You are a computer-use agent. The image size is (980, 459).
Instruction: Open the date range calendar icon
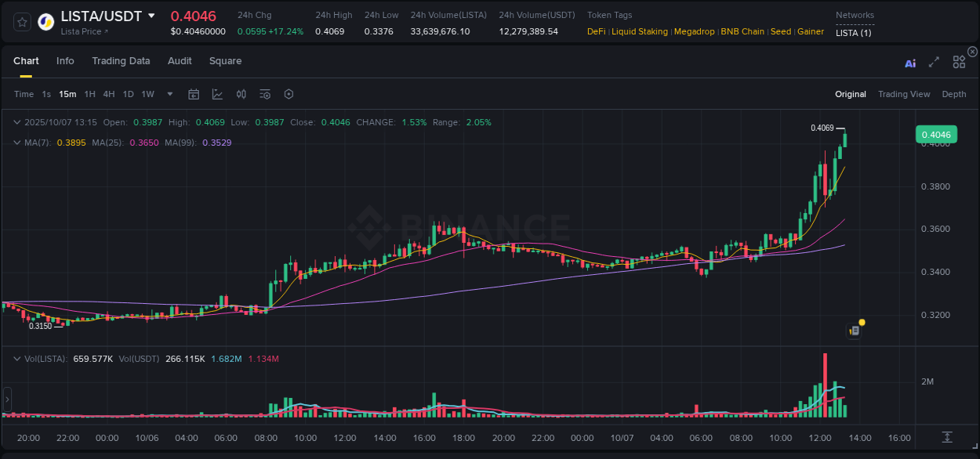pos(194,94)
